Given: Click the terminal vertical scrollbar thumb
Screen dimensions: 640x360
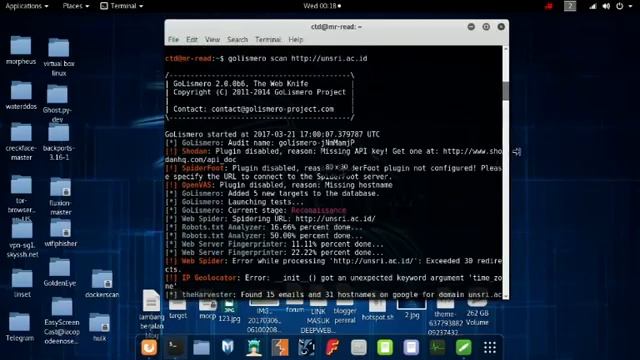Looking at the screenshot, I should tap(506, 91).
